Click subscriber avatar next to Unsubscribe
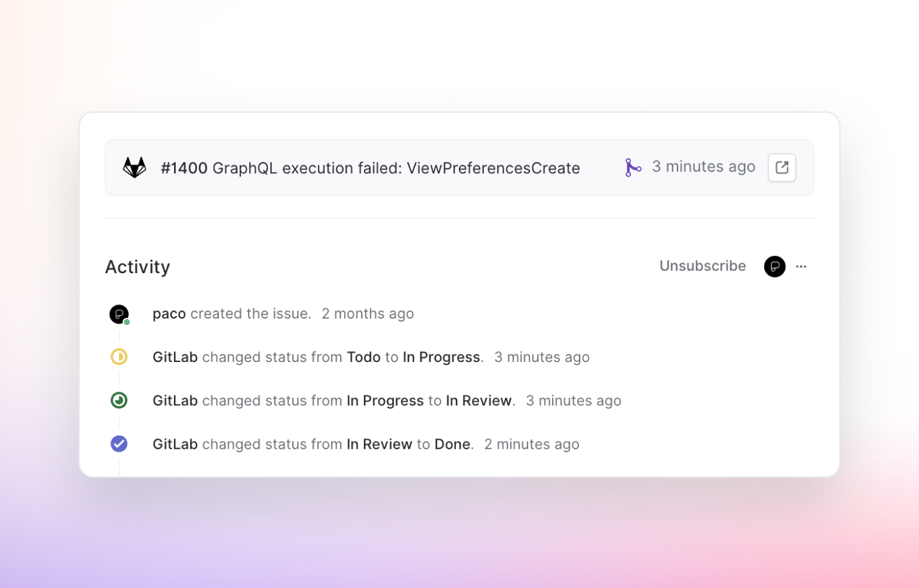The image size is (919, 588). (774, 266)
